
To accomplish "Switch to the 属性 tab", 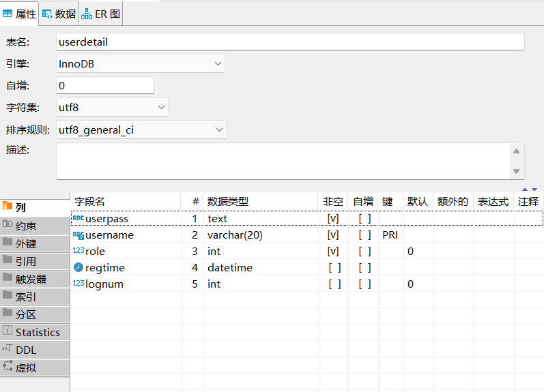I will pyautogui.click(x=19, y=14).
